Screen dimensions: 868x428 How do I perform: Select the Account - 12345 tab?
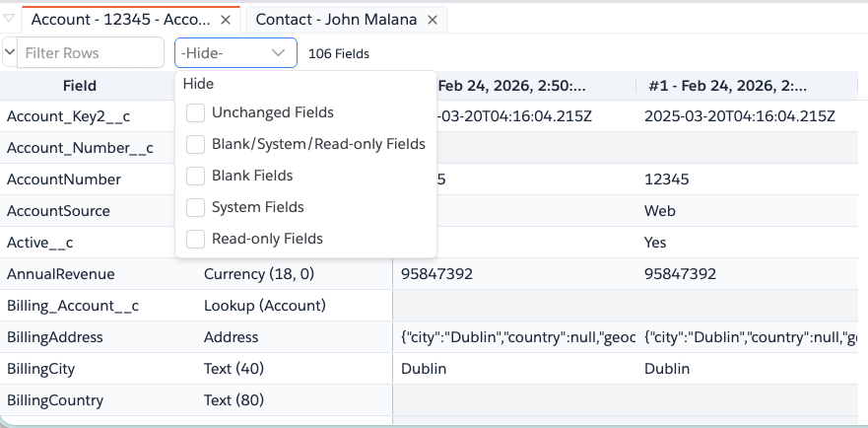pyautogui.click(x=123, y=20)
